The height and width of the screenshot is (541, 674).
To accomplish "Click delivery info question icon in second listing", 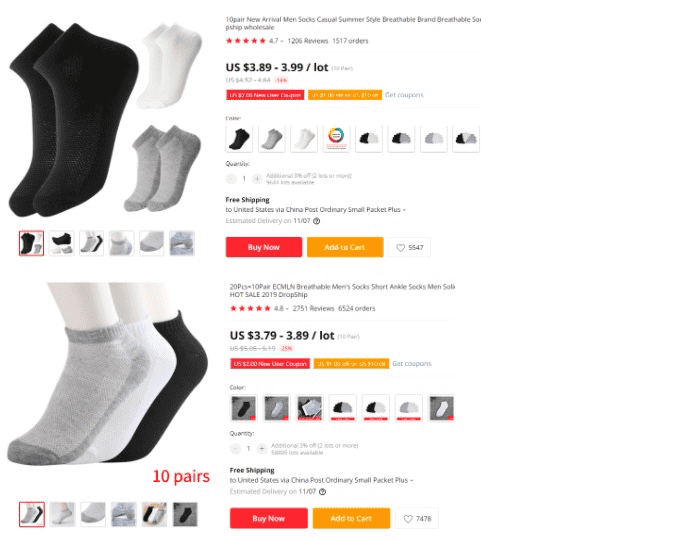I will coord(322,492).
